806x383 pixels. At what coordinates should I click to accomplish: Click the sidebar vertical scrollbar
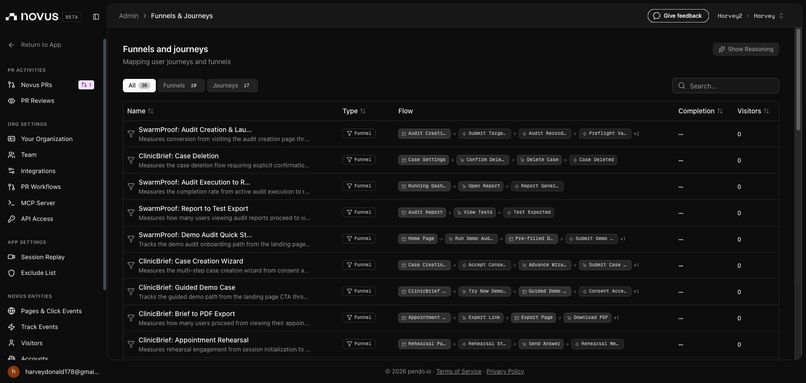tap(104, 165)
